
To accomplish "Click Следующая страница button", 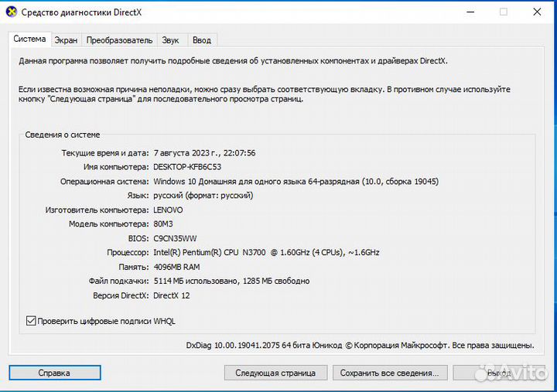I will tap(275, 373).
